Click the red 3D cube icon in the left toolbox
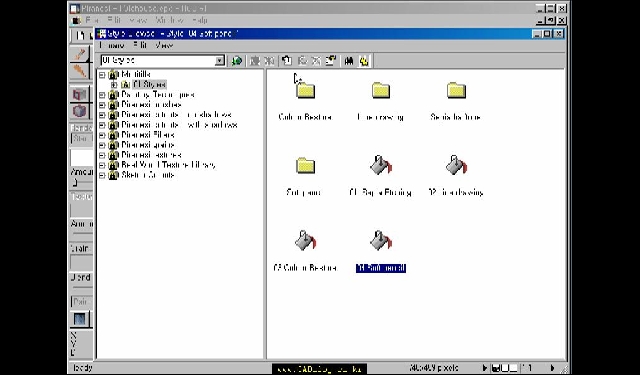640x375 pixels. click(x=80, y=94)
